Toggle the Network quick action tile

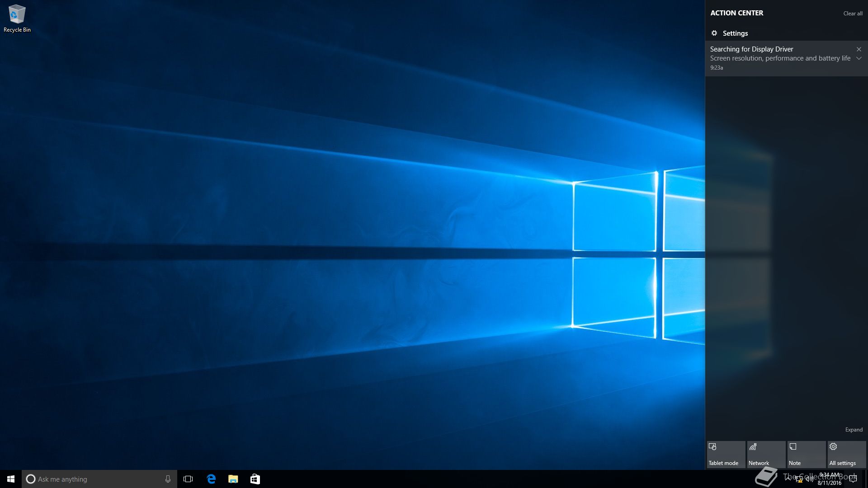pos(766,454)
